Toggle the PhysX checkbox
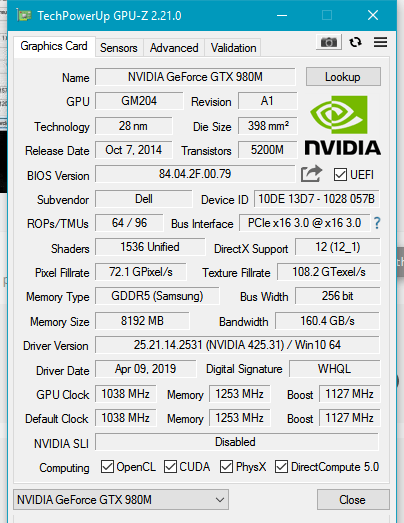Image resolution: width=404 pixels, height=523 pixels. point(226,467)
